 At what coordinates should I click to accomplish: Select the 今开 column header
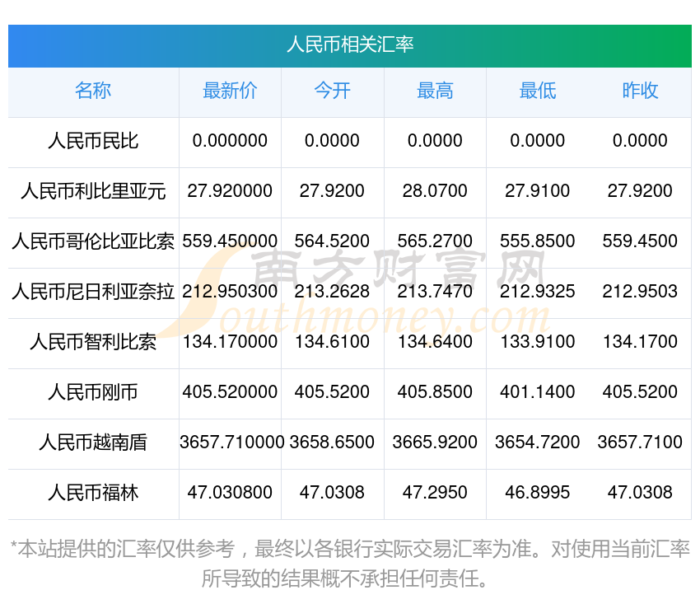click(332, 91)
